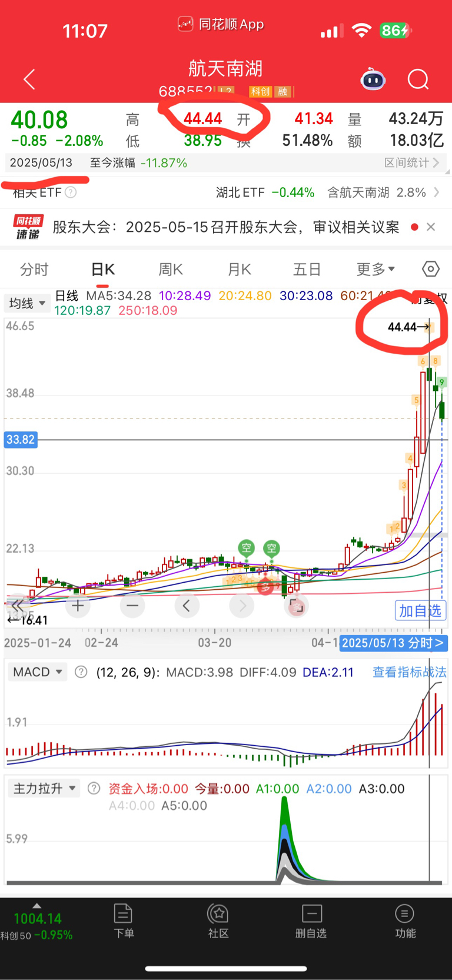Tap DEA:2.11 MACD value
This screenshot has height=980, width=452.
(328, 672)
